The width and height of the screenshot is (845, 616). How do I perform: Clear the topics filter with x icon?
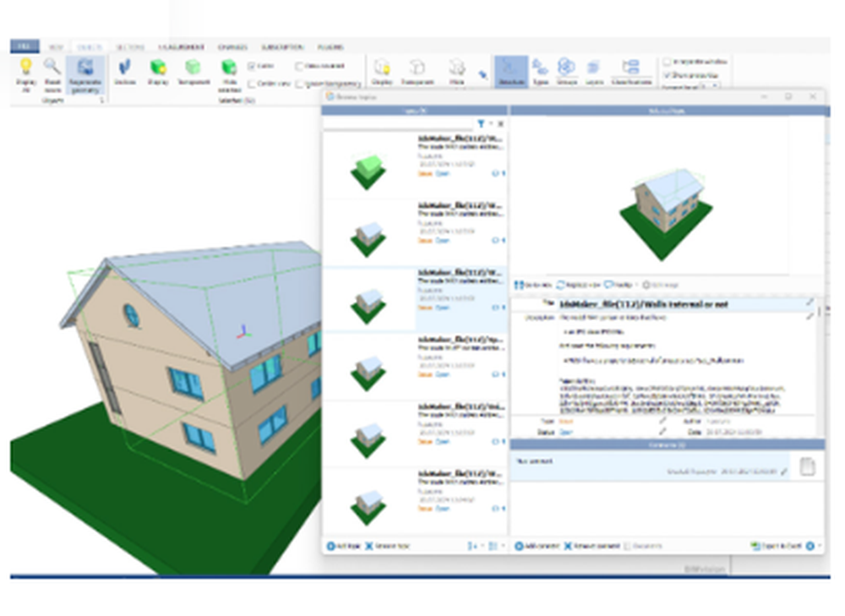coord(500,124)
